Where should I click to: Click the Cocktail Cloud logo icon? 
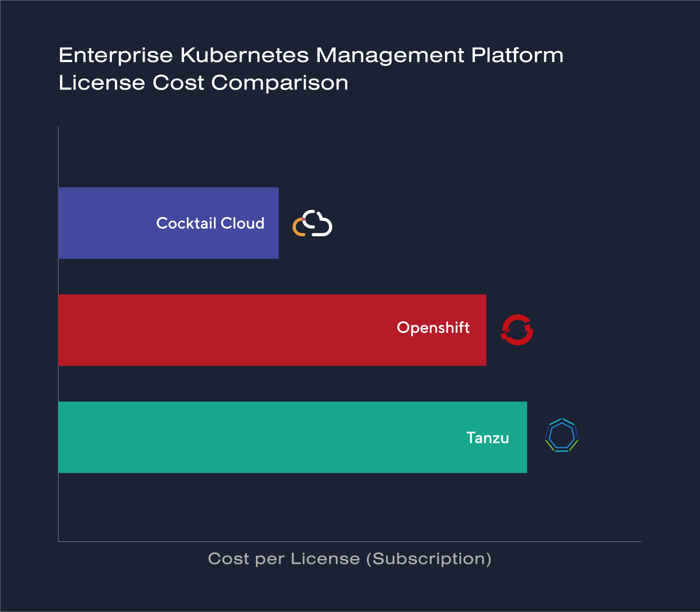(x=312, y=223)
